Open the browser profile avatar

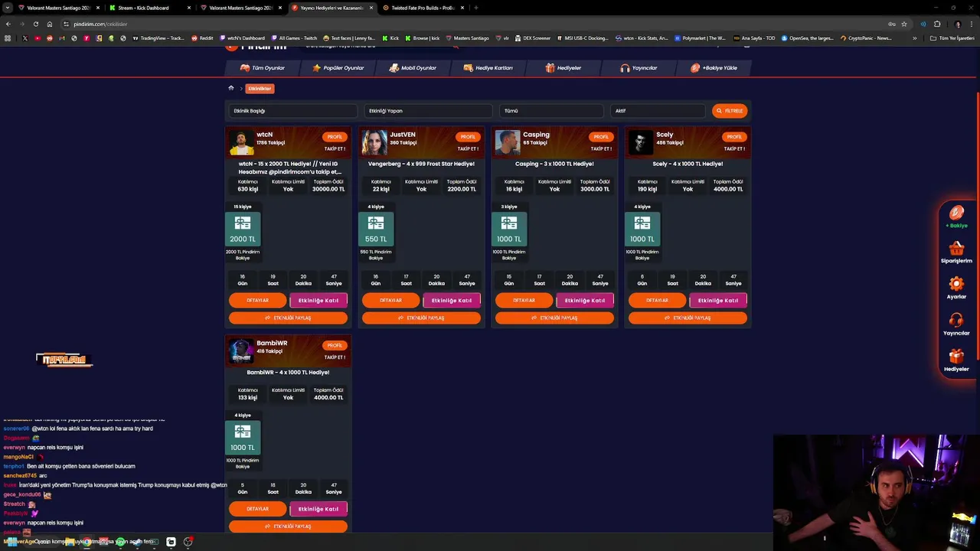pos(957,24)
